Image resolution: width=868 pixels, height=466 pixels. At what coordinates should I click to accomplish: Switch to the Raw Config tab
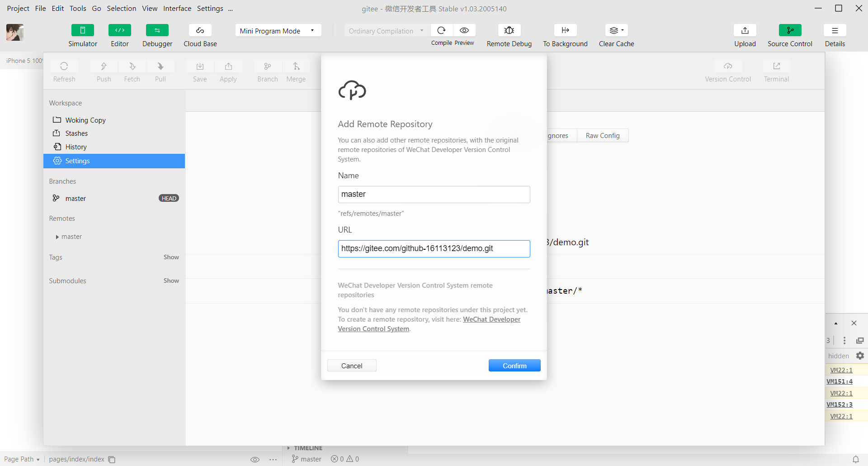tap(602, 136)
